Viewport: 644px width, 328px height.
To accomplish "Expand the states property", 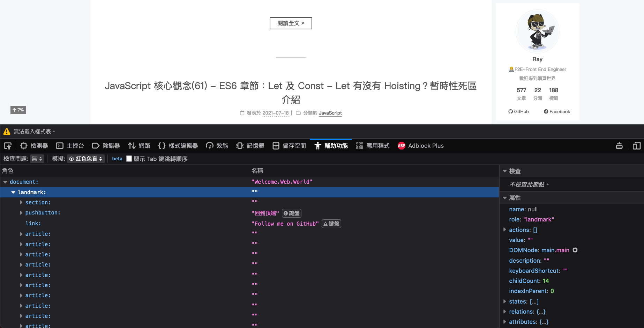I will coord(504,301).
